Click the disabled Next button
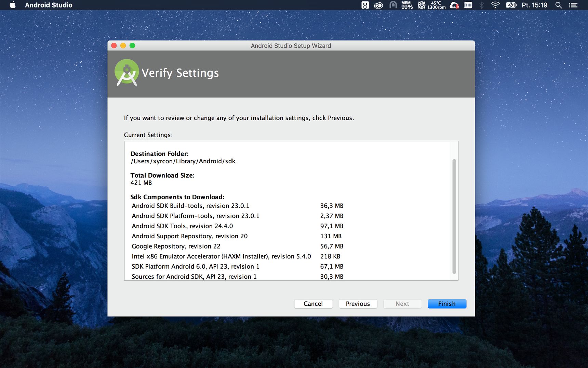 tap(402, 304)
